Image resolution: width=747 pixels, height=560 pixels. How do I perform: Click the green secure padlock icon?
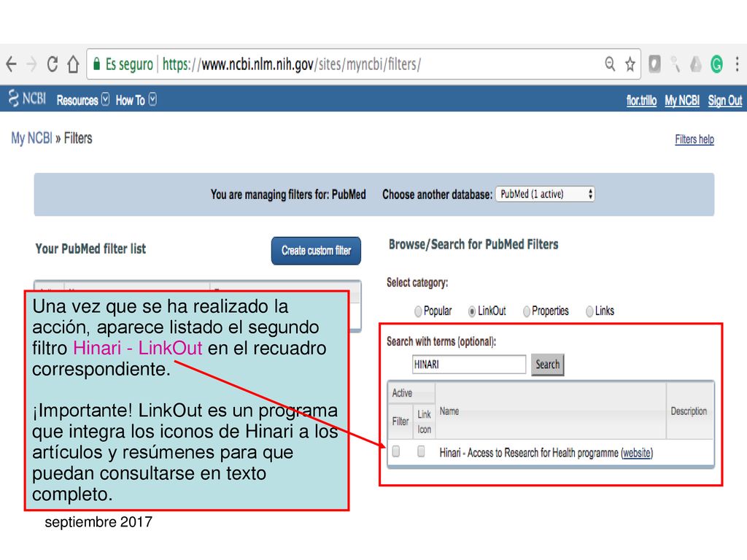[x=97, y=64]
